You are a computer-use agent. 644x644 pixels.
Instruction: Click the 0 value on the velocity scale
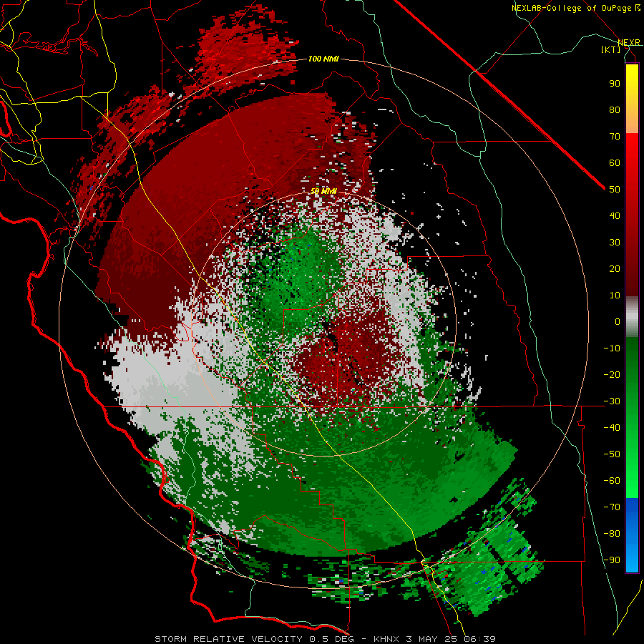click(618, 321)
